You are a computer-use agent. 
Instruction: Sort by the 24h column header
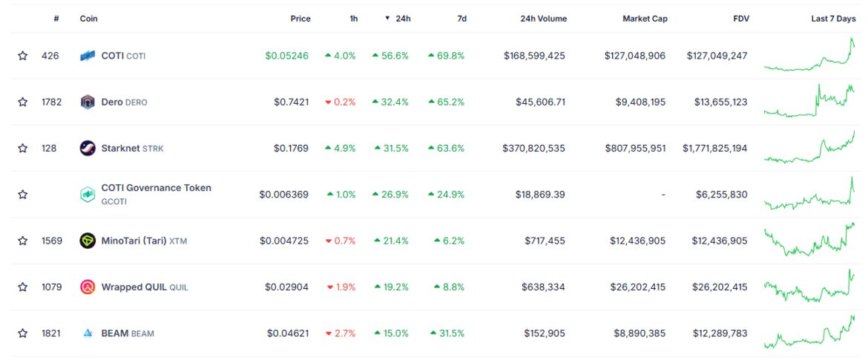click(x=401, y=19)
